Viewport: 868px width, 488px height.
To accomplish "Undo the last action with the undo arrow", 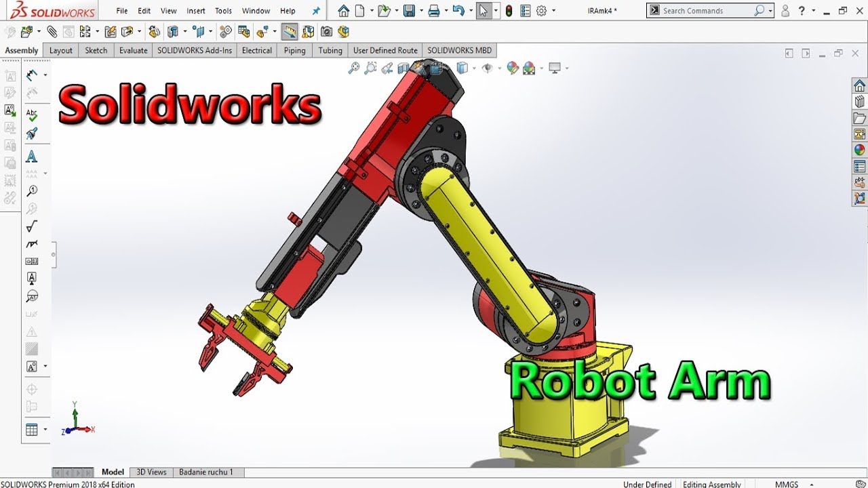I will click(459, 11).
